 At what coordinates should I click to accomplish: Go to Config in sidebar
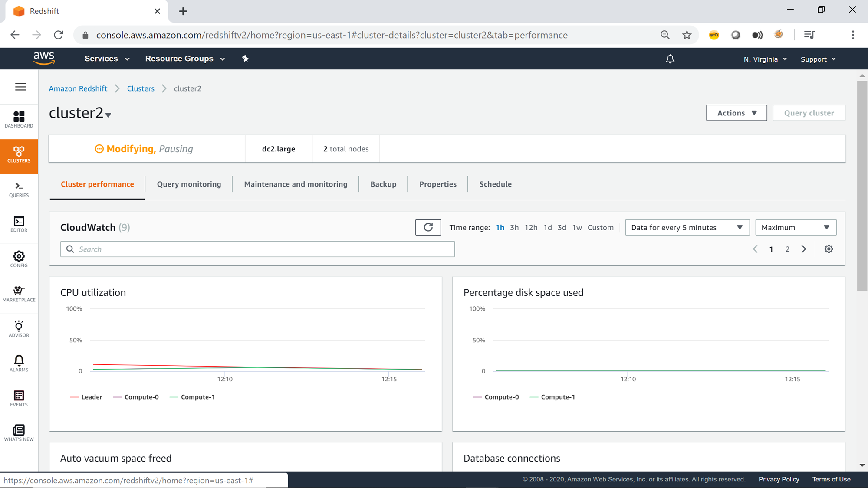[x=19, y=259]
